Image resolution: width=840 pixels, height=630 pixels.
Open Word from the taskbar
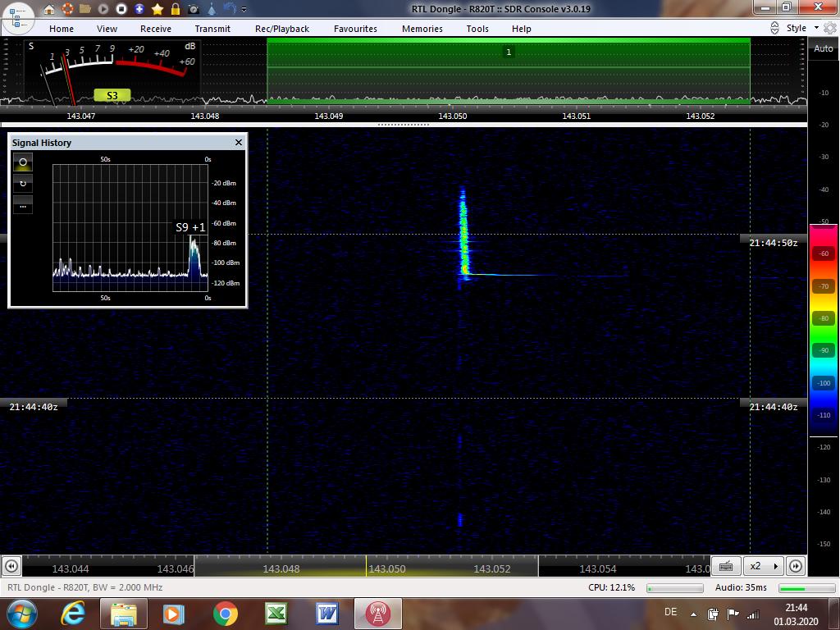tap(326, 614)
